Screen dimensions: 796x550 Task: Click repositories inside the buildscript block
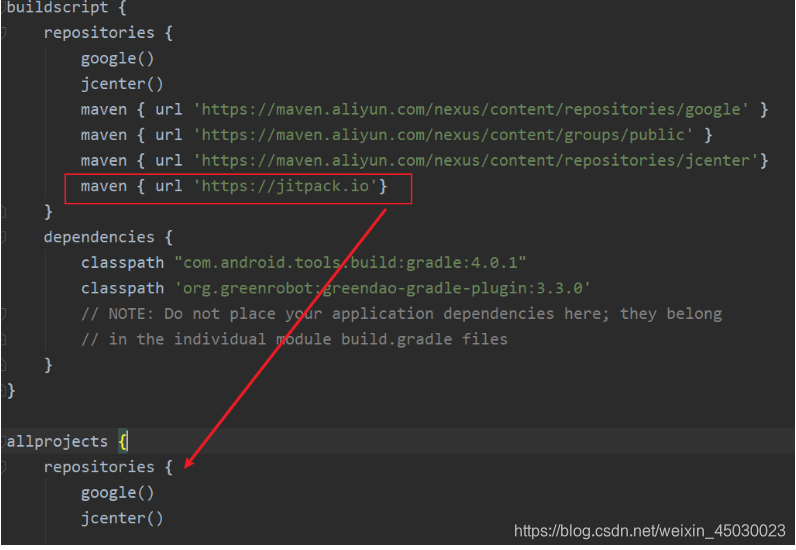pos(99,33)
